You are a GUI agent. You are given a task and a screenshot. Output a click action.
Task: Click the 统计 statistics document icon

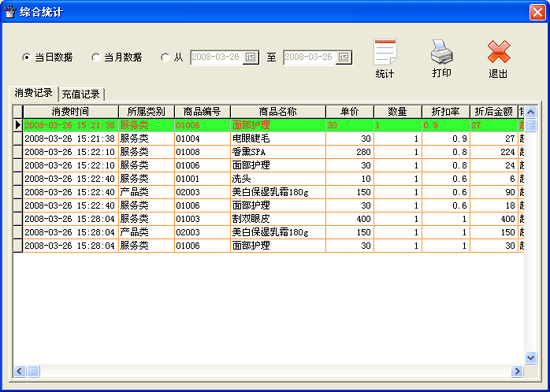click(385, 52)
